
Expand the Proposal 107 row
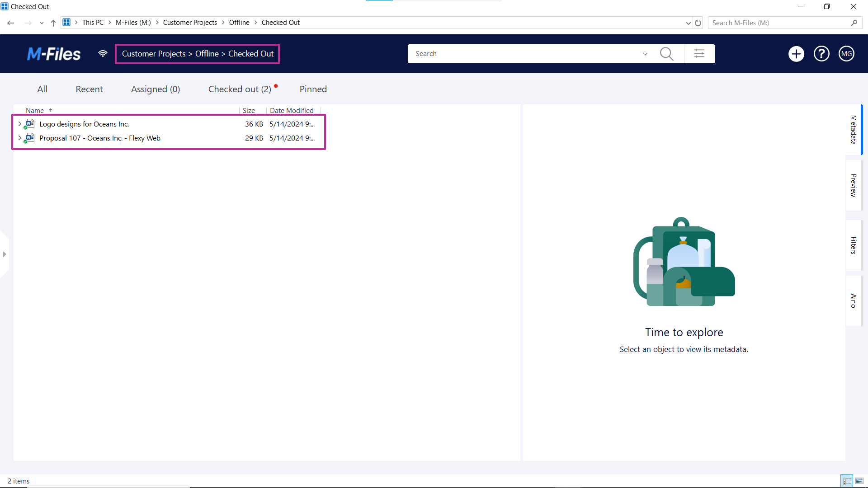tap(19, 138)
